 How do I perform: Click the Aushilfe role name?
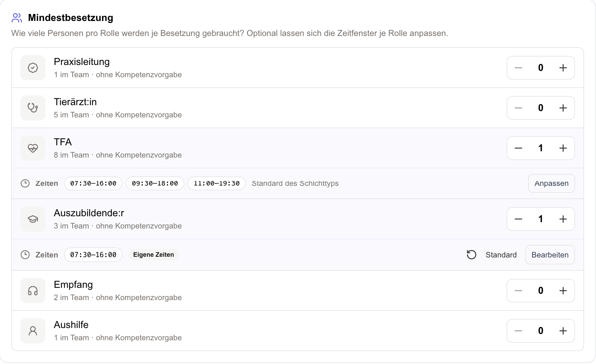[71, 325]
